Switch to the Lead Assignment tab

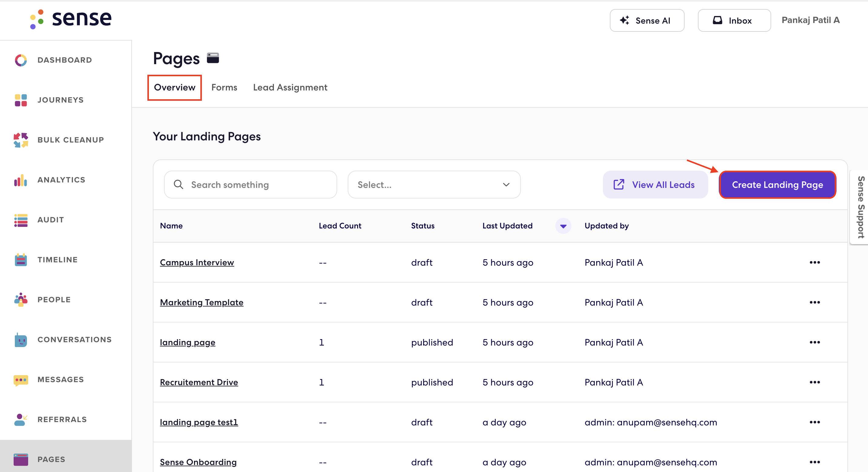click(290, 87)
